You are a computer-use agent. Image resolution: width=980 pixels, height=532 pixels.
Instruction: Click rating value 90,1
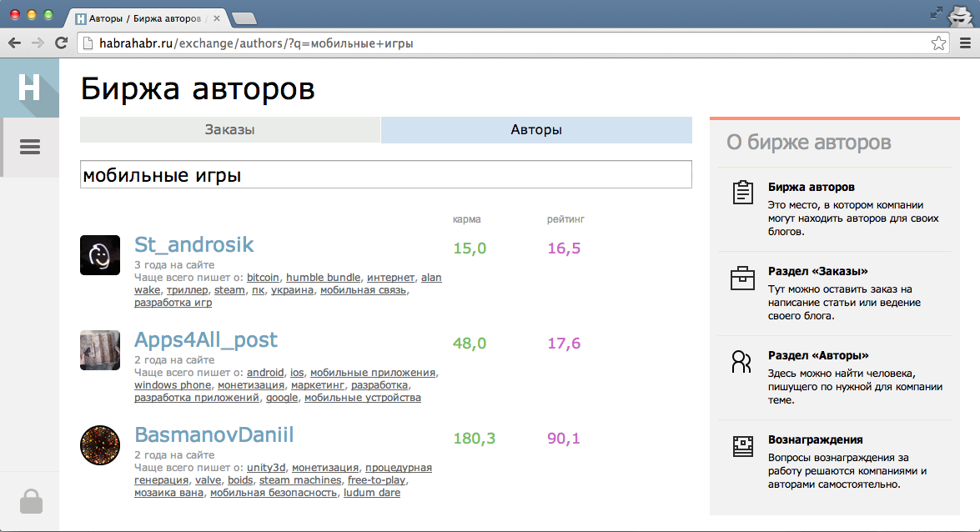(563, 439)
